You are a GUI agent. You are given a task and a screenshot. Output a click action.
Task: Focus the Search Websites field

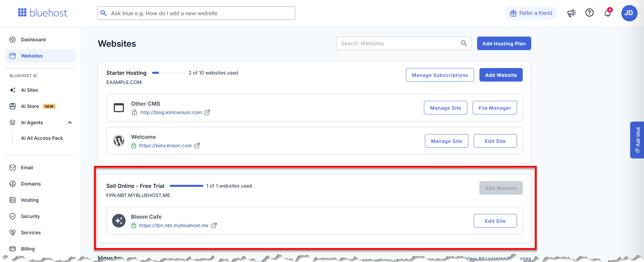404,43
